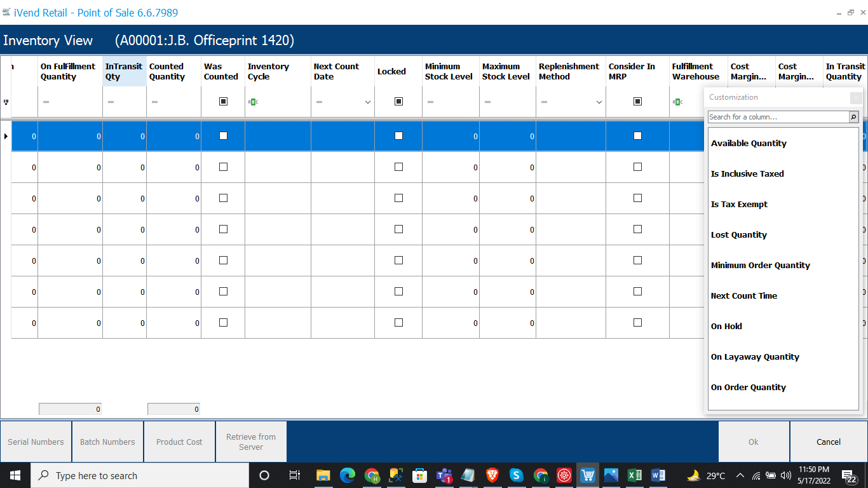
Task: Click the equals operator icon under On Fulfillment Quantity
Action: pos(46,102)
